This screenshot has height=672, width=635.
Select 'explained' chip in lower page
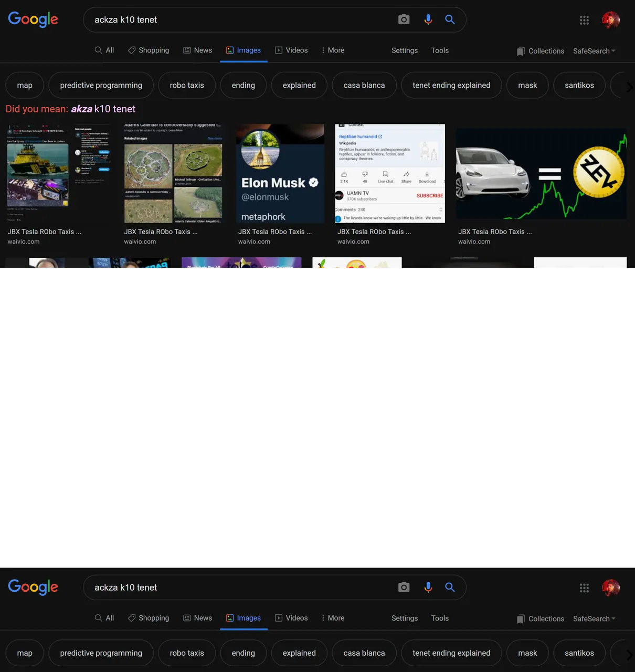[x=299, y=653]
